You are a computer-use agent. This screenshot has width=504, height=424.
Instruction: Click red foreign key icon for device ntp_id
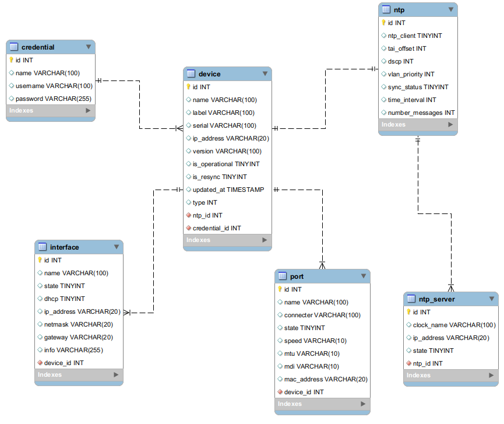click(x=189, y=215)
